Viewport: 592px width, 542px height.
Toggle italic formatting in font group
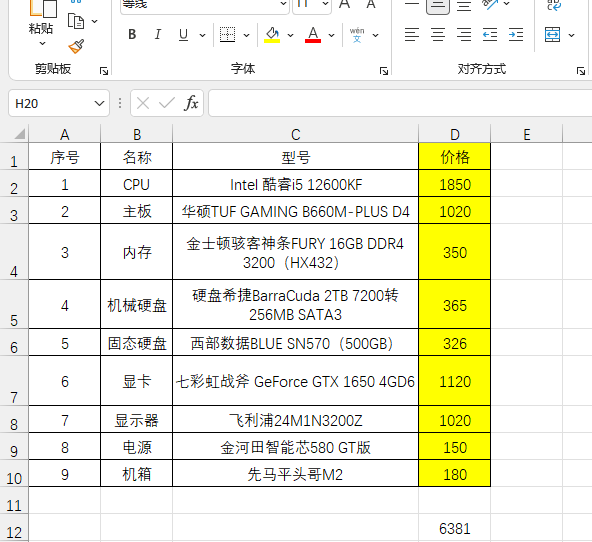(x=158, y=35)
